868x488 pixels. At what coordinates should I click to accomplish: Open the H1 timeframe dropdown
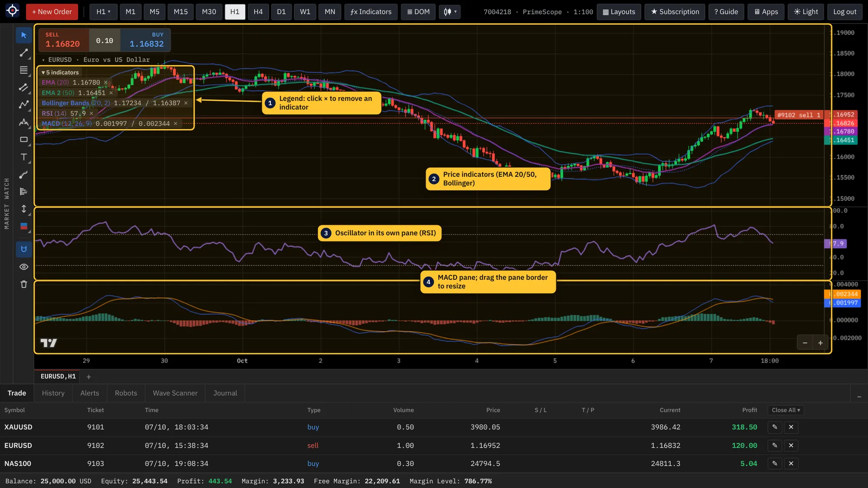(103, 12)
